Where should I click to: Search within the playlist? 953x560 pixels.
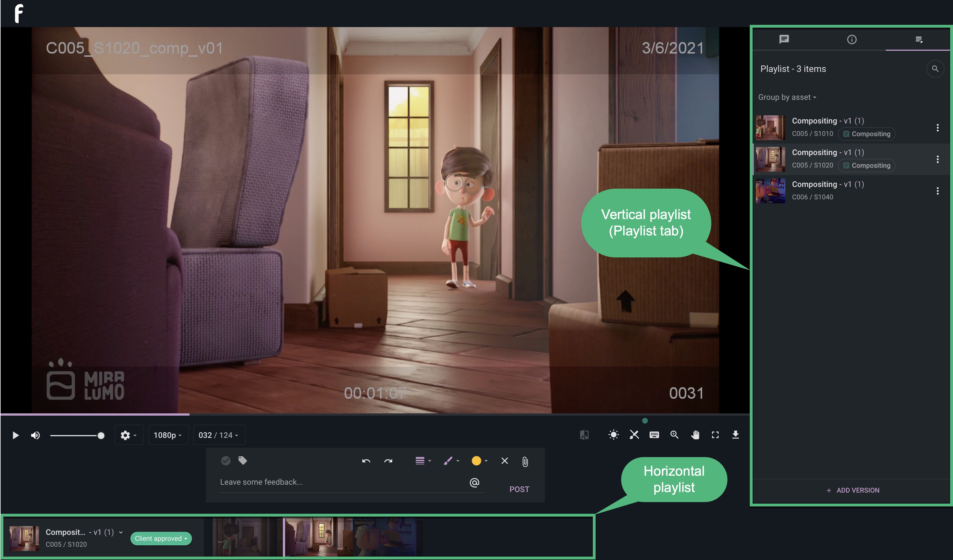(935, 69)
